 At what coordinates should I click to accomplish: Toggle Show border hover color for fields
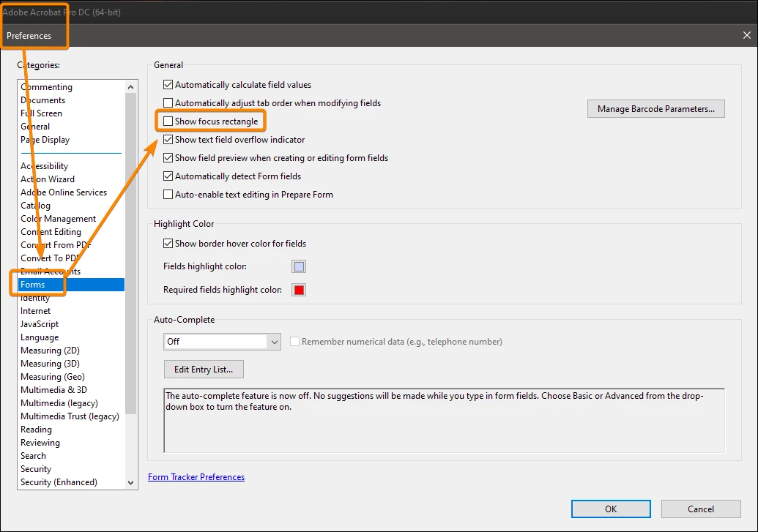tap(168, 244)
